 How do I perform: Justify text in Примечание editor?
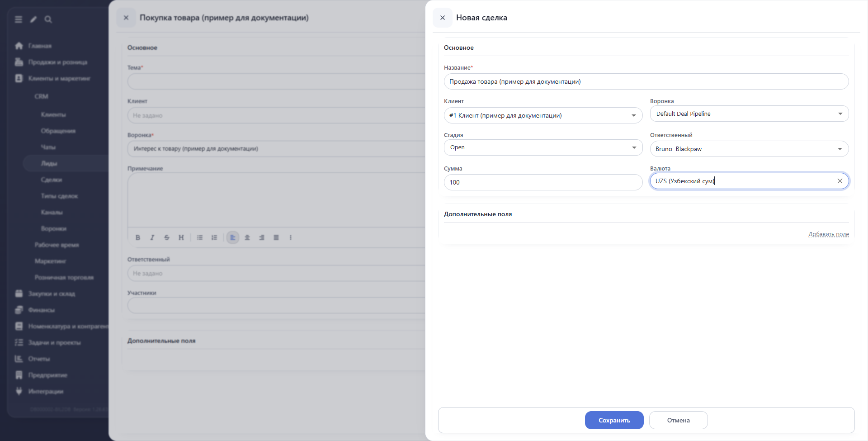276,237
